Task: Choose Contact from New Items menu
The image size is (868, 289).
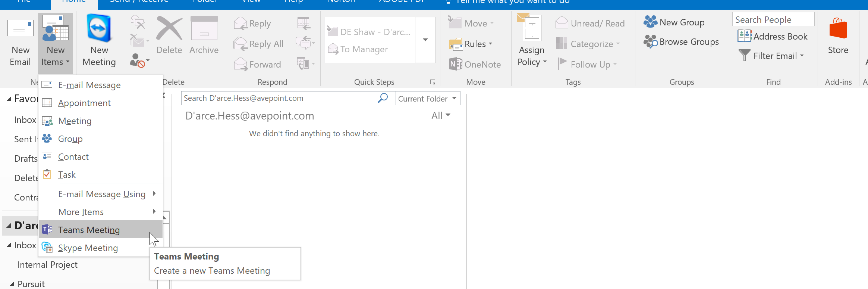Action: [x=101, y=157]
